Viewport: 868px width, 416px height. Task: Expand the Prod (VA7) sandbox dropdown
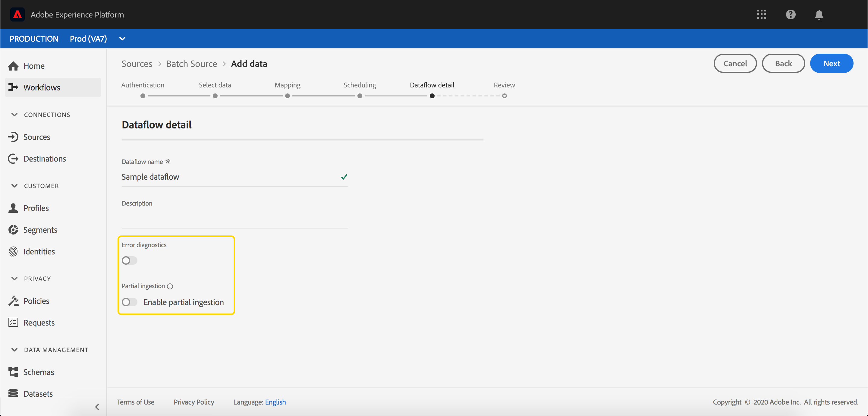(x=122, y=39)
